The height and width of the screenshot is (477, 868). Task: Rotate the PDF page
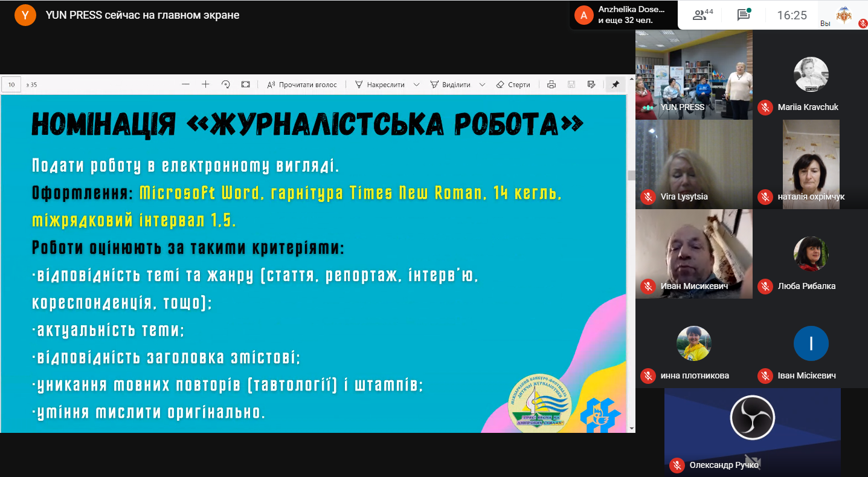coord(226,85)
